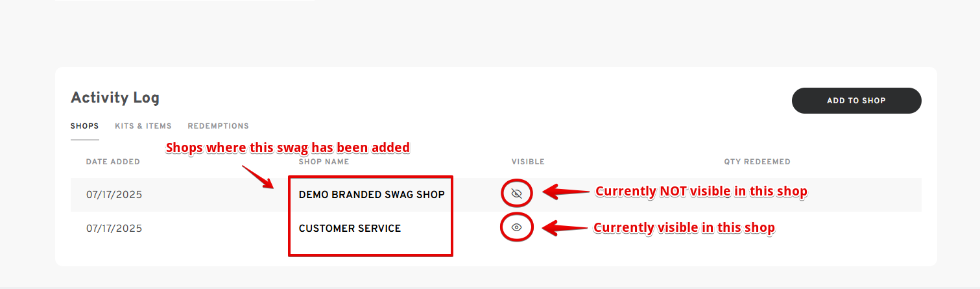Select the Shops tab
The width and height of the screenshot is (980, 289).
point(84,126)
